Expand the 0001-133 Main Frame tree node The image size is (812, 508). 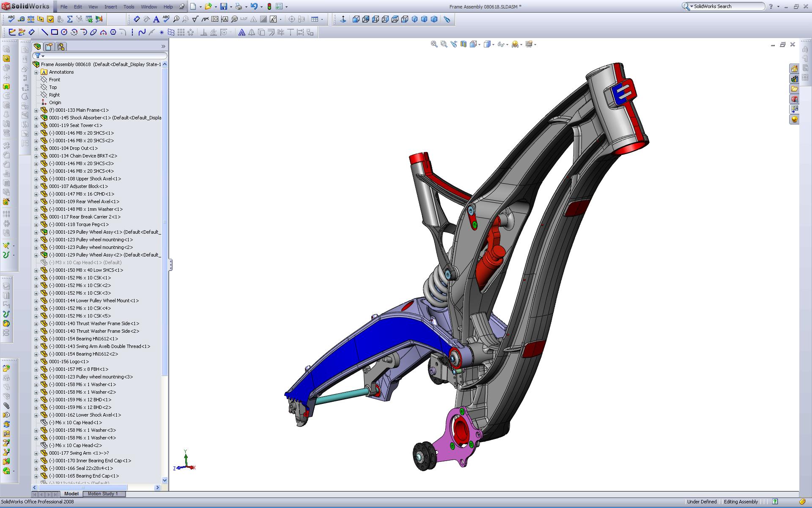36,110
